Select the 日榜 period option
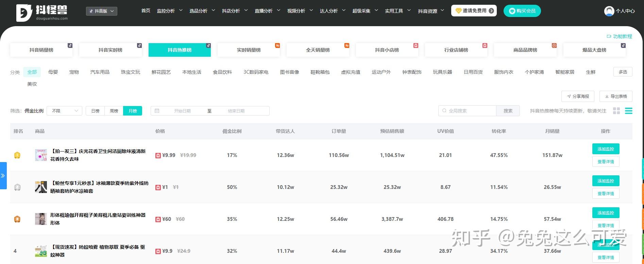The image size is (644, 264). pyautogui.click(x=95, y=111)
